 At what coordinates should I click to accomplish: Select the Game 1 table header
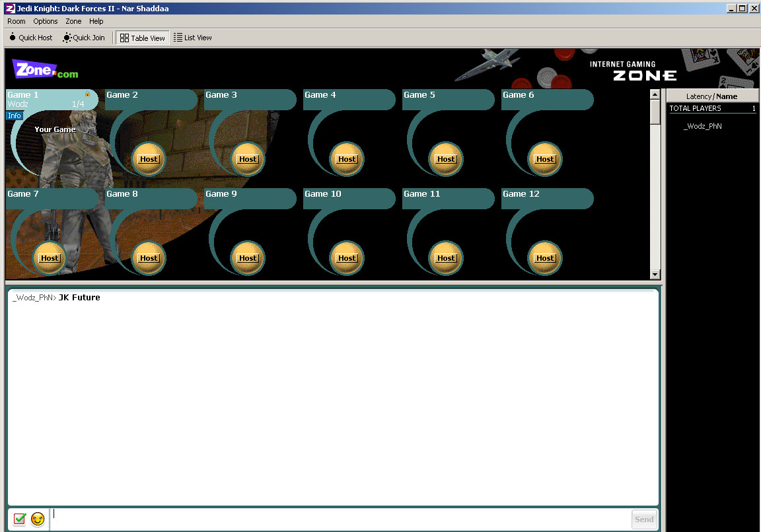click(x=52, y=100)
